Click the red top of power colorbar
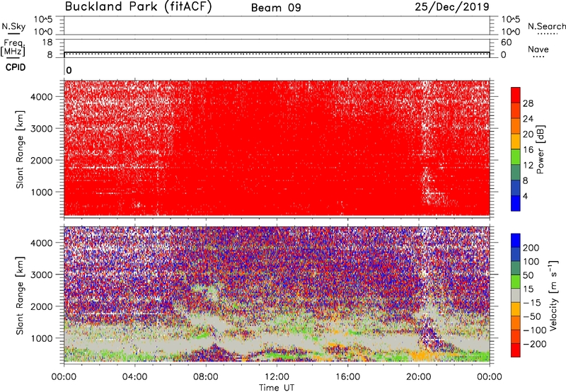Image resolution: width=566 pixels, height=392 pixels. click(x=516, y=96)
